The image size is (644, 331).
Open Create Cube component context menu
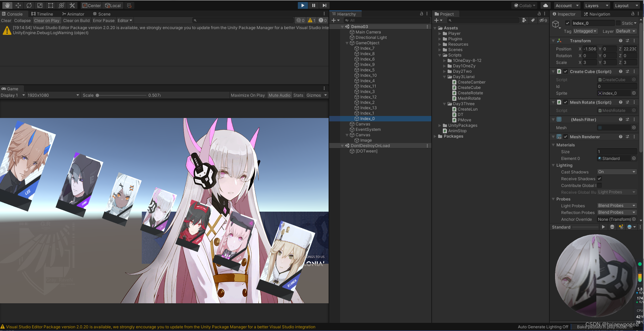click(634, 71)
